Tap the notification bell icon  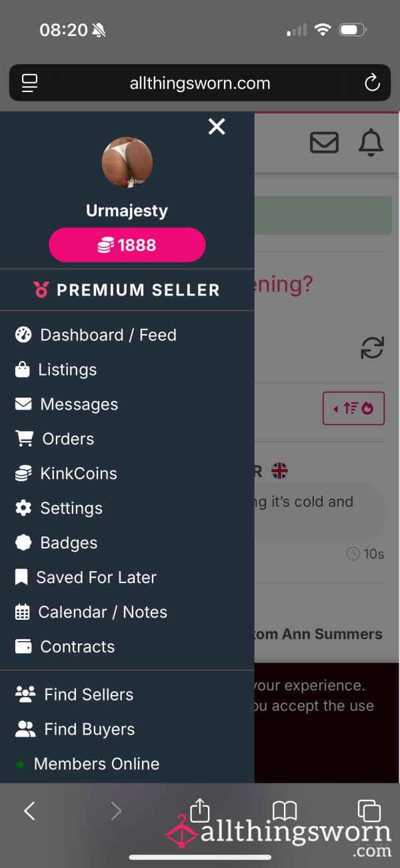point(371,143)
